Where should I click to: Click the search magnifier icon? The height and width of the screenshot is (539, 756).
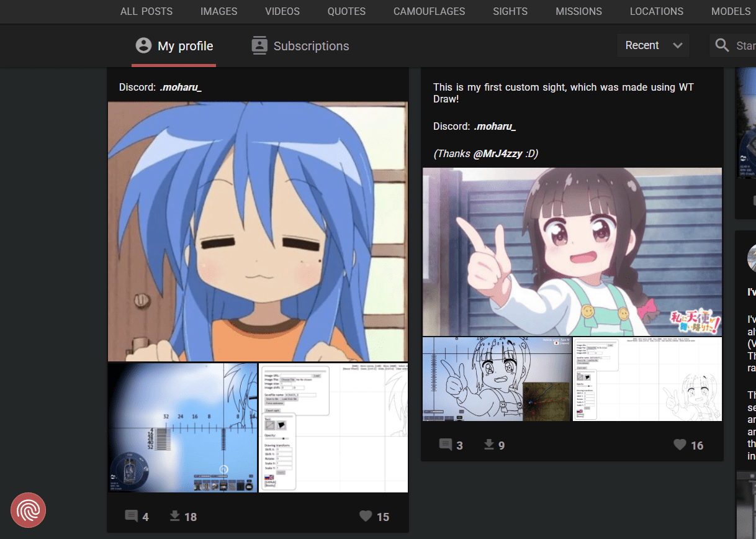pyautogui.click(x=722, y=45)
